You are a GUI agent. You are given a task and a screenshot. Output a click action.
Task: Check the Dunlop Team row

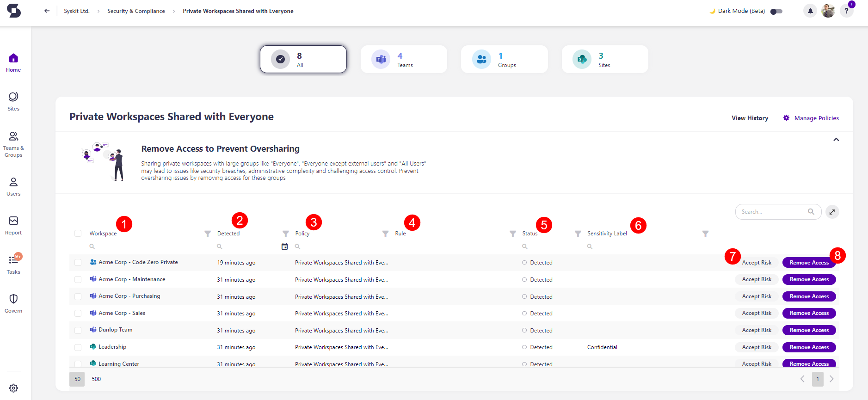pos(78,330)
